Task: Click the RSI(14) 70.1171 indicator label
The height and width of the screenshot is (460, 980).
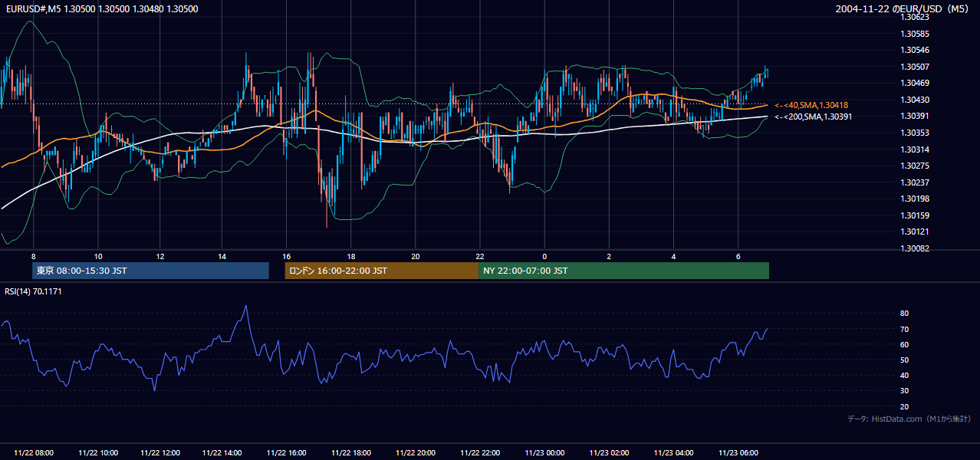Action: pos(34,291)
